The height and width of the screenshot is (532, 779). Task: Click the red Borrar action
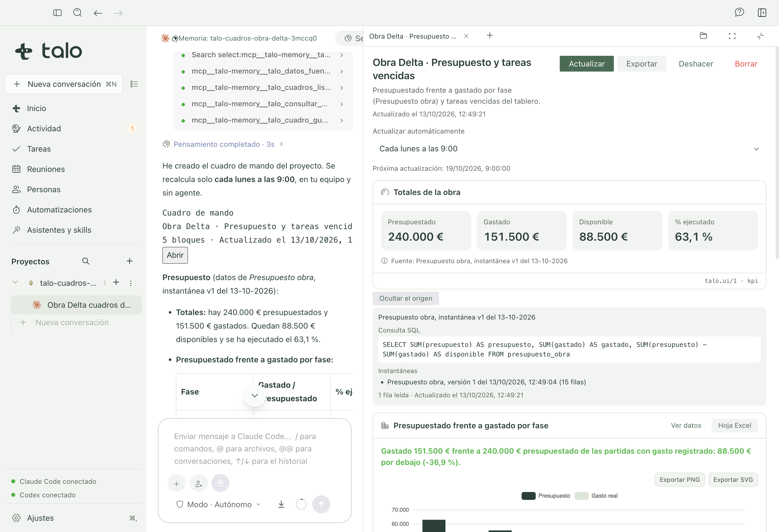tap(746, 64)
